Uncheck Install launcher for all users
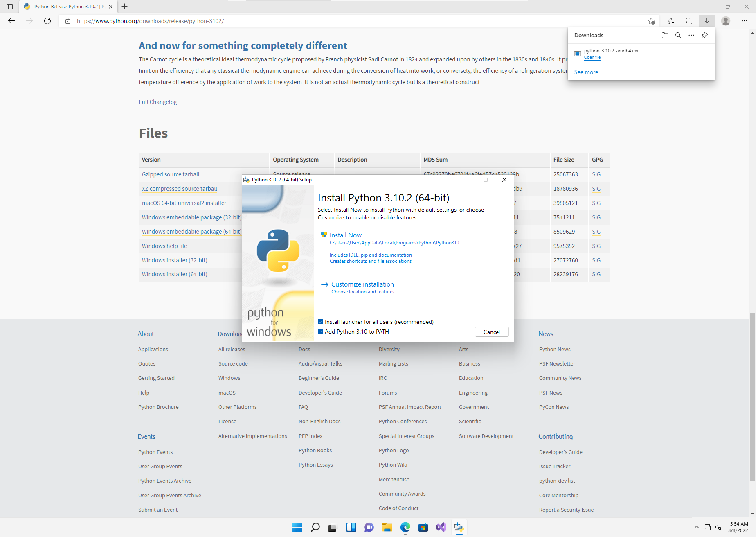756x537 pixels. [321, 322]
